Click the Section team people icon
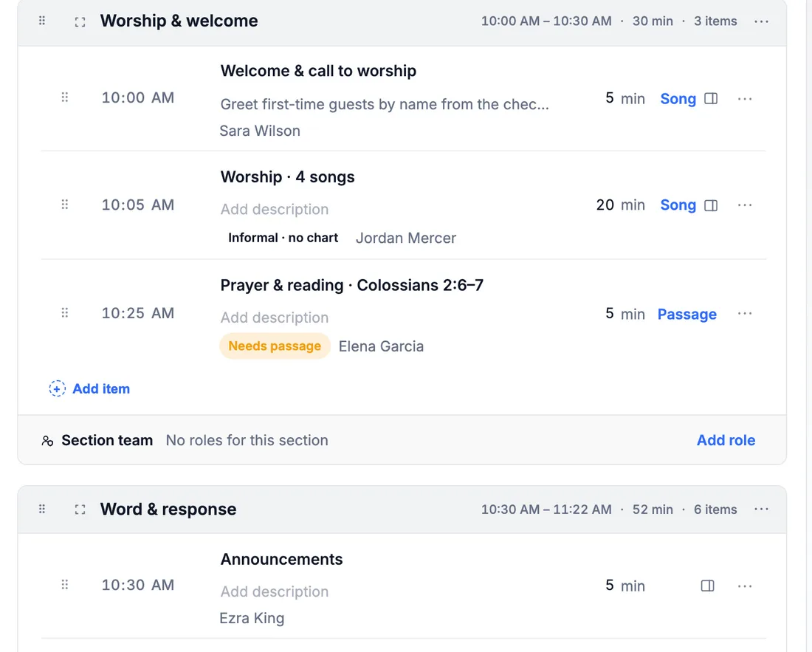This screenshot has height=652, width=812. pos(47,441)
